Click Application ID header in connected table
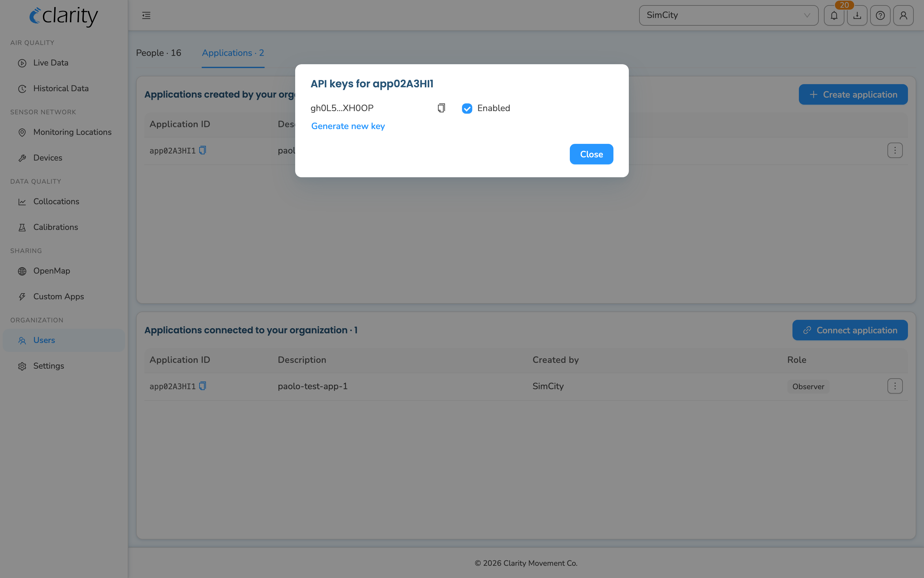Image resolution: width=924 pixels, height=578 pixels. (180, 360)
